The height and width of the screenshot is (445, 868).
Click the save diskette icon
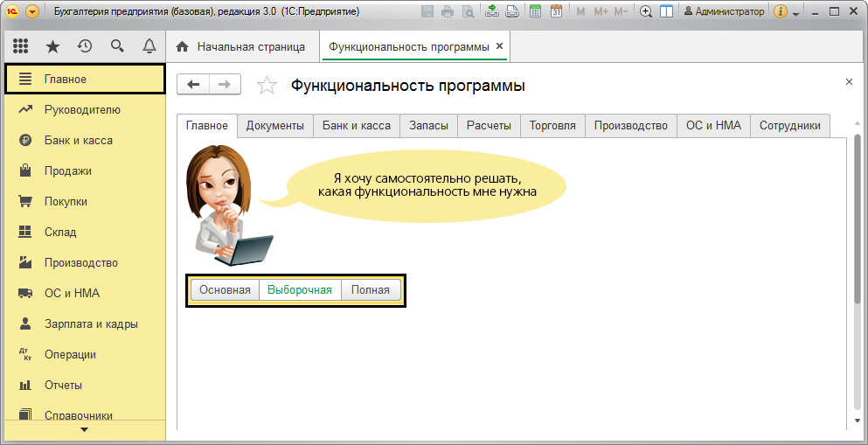pyautogui.click(x=427, y=11)
